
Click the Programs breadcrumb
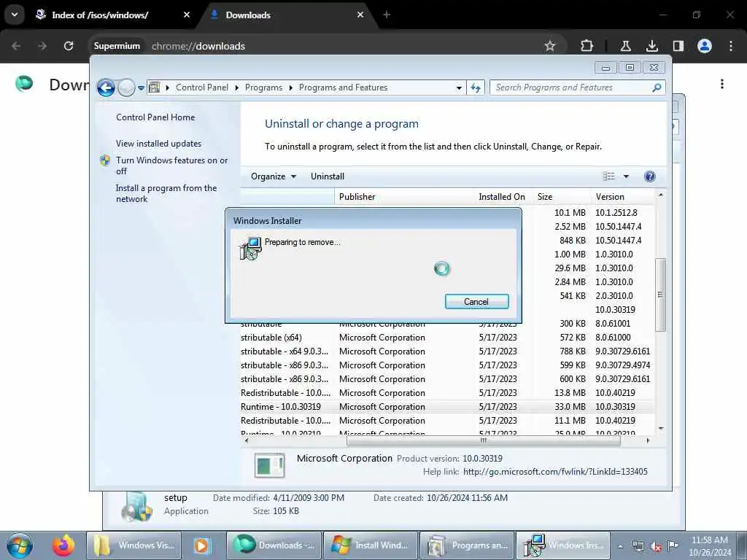(263, 87)
